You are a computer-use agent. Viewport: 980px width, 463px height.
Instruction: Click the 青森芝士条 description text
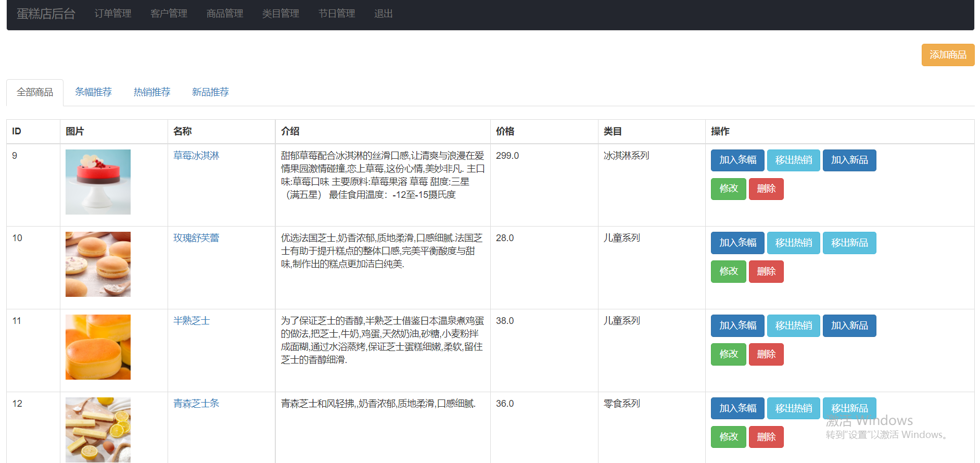click(x=378, y=404)
